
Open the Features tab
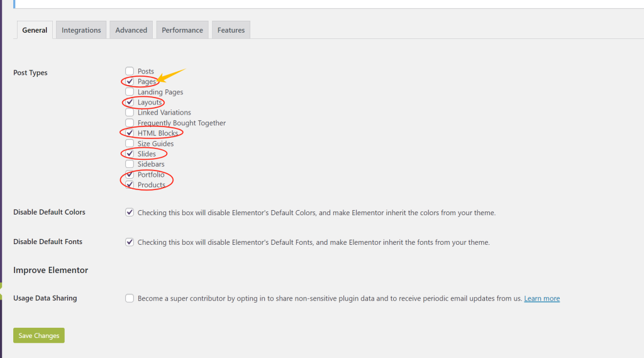(x=231, y=30)
